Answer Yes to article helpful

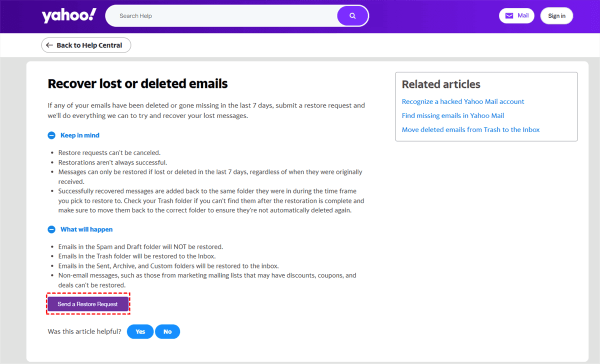coord(140,331)
